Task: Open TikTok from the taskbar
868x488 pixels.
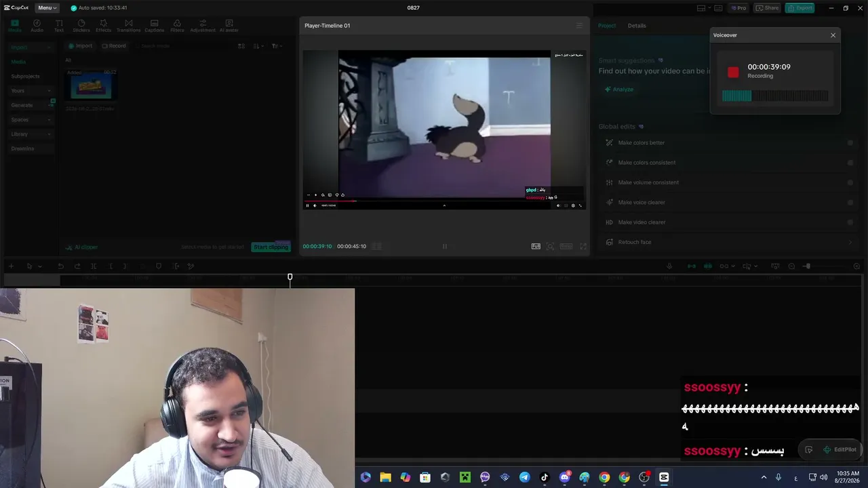Action: 544,477
